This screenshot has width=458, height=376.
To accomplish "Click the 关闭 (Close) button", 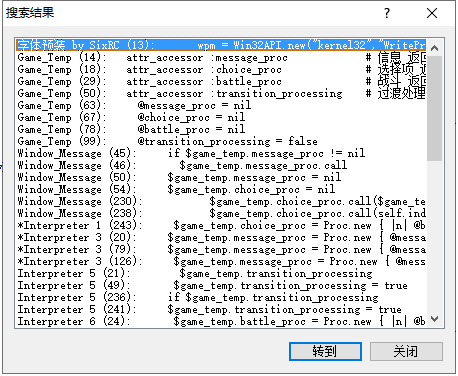I will pyautogui.click(x=406, y=351).
